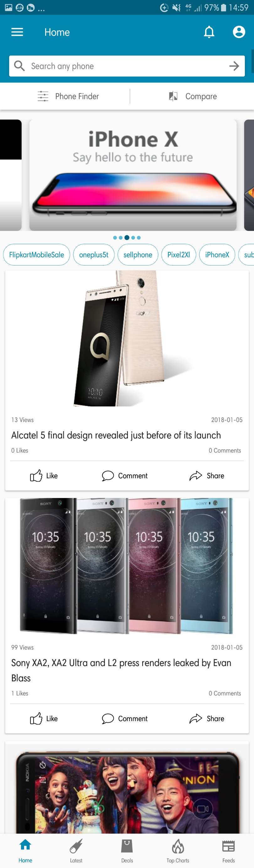Open user profile account icon
254x868 pixels.
[239, 32]
